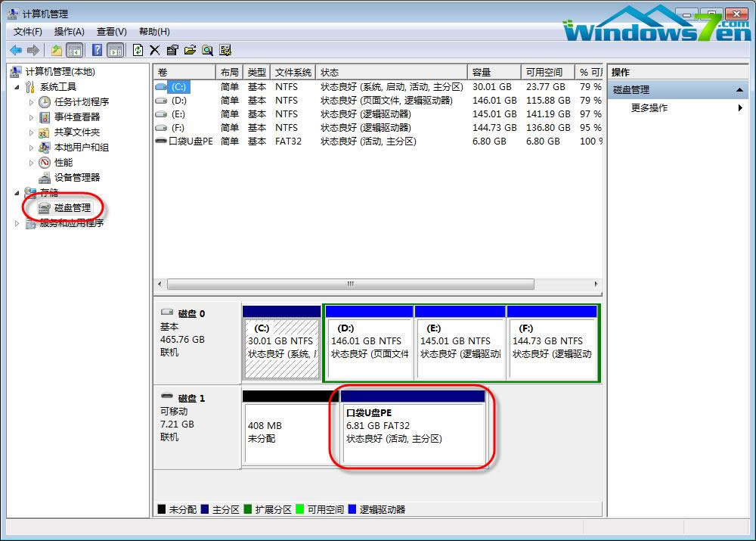Click the Up one level folder icon
Screen dimensions: 756x541
point(56,50)
